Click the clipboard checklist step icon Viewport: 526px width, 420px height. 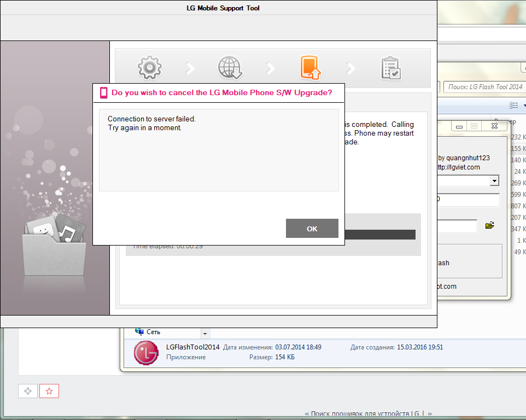pos(391,67)
